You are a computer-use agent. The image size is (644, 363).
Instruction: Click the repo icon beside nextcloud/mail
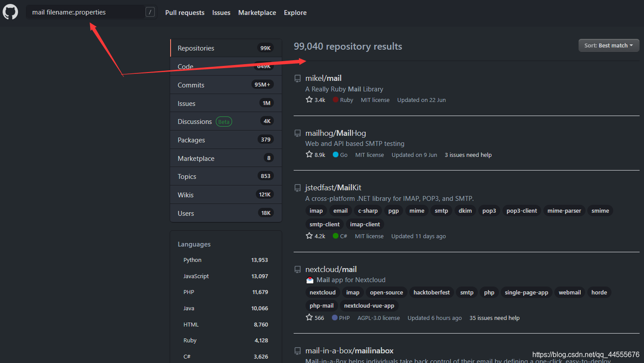[298, 270]
